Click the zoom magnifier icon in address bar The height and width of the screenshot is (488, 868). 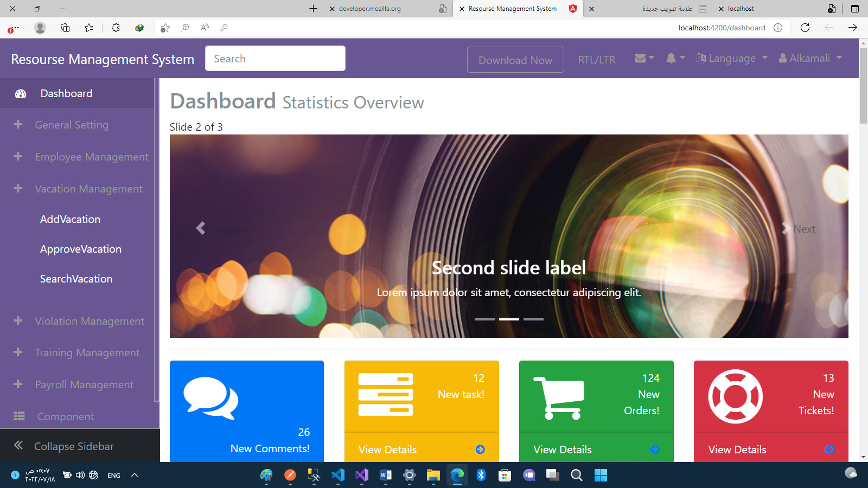185,28
